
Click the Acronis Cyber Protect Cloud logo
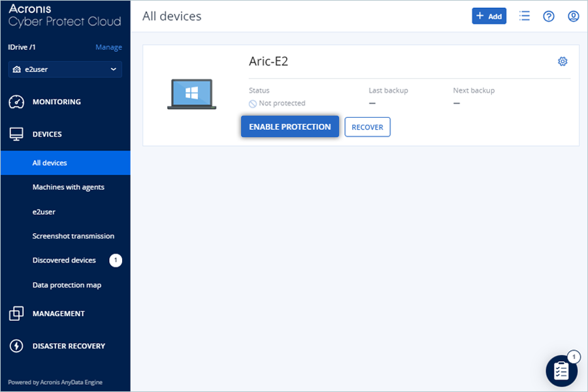65,16
